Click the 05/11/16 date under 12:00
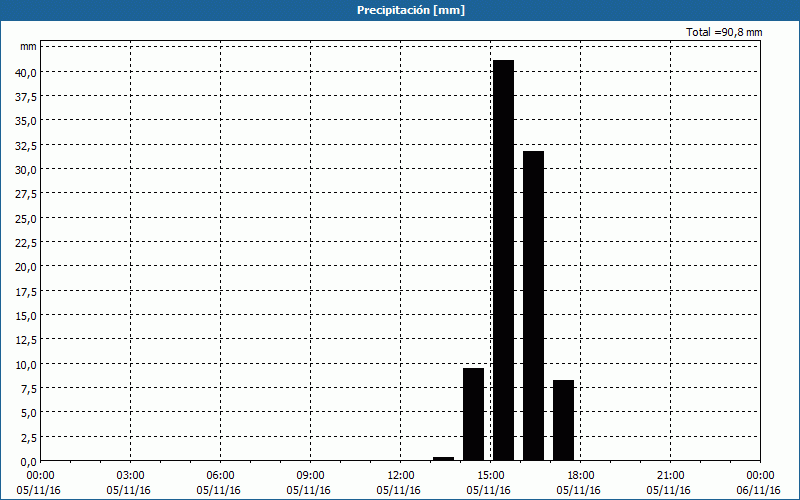Image resolution: width=800 pixels, height=500 pixels. (398, 490)
